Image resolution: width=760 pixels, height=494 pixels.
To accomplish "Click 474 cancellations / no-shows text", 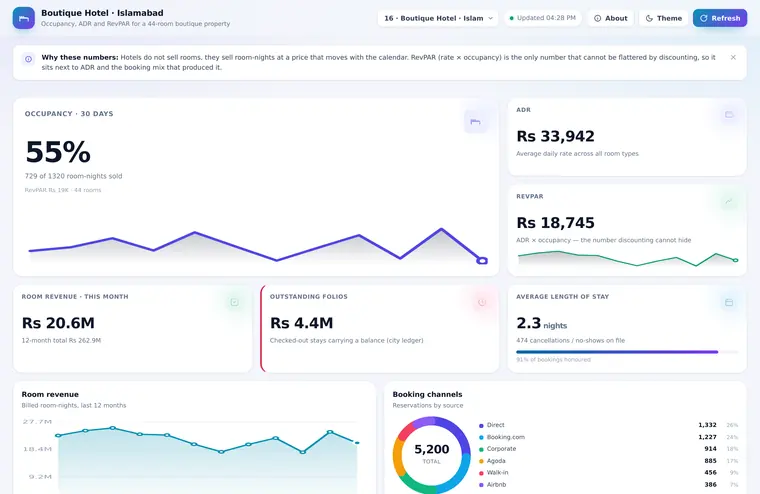I will (x=570, y=340).
